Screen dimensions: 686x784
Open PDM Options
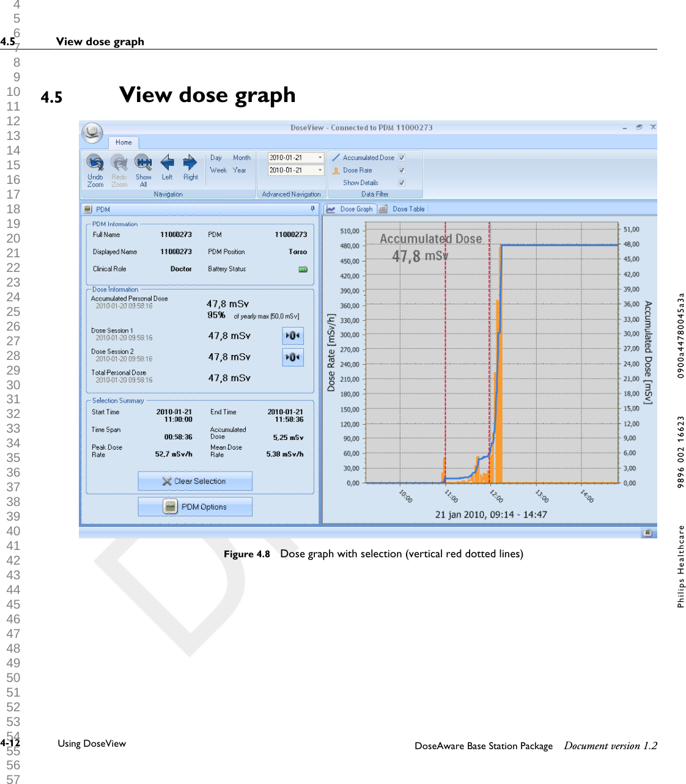194,507
